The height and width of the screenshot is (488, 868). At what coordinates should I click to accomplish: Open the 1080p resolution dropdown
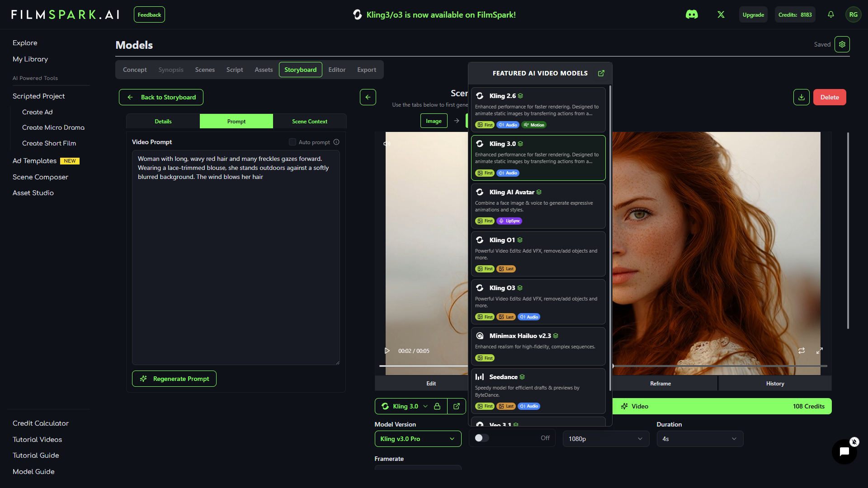(605, 439)
